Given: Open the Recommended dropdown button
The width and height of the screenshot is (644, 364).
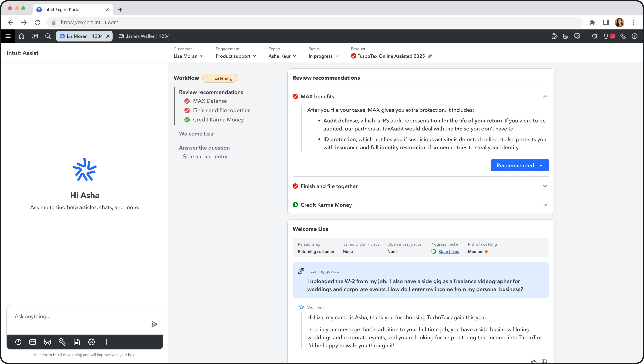Looking at the screenshot, I should click(x=520, y=165).
